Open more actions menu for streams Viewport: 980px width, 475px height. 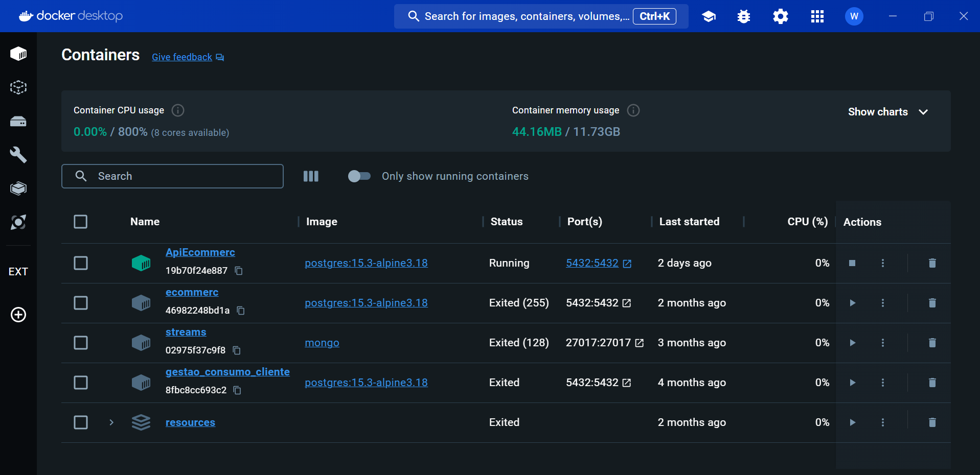pyautogui.click(x=883, y=343)
